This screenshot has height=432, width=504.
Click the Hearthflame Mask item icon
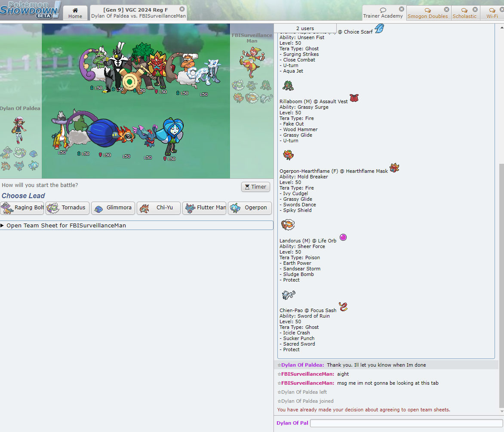(x=394, y=168)
